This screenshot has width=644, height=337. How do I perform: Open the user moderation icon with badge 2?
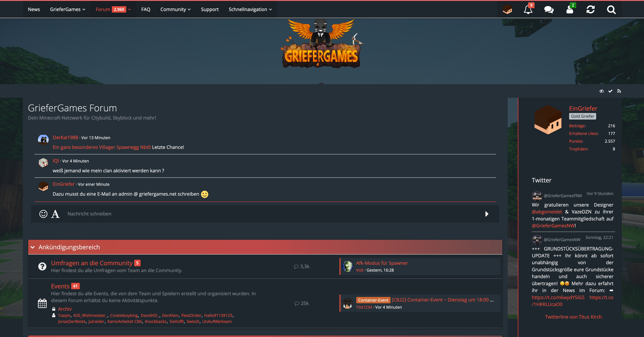click(570, 10)
